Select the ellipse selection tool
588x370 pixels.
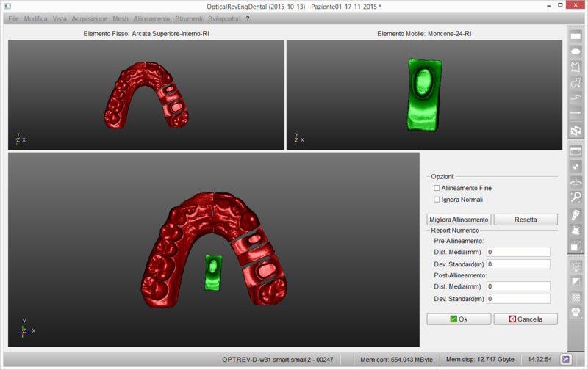(576, 51)
